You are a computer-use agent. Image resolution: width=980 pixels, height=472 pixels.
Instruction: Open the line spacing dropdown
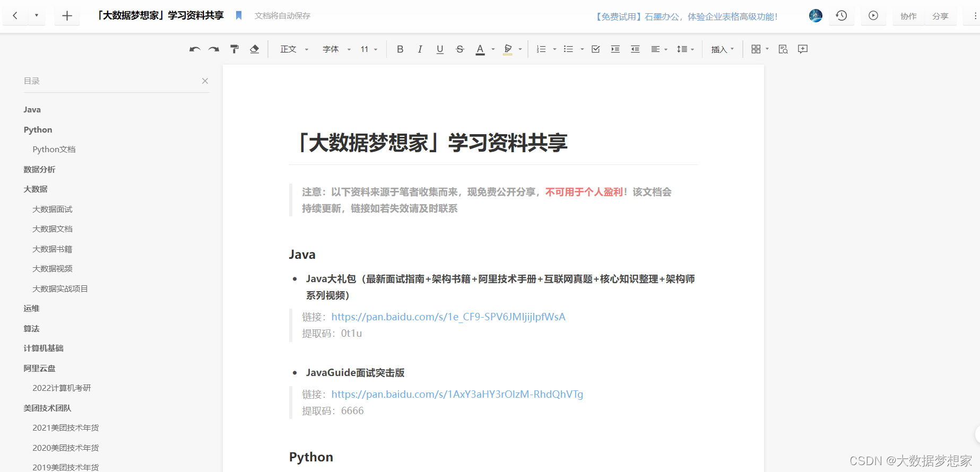point(685,49)
